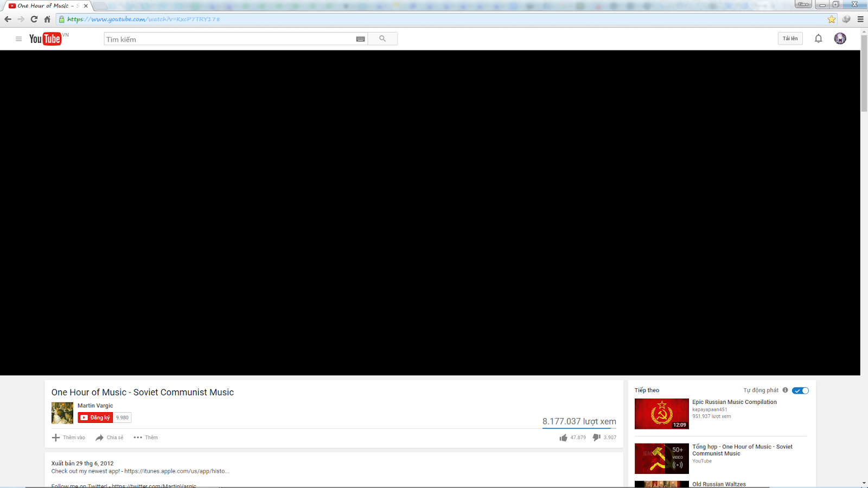The width and height of the screenshot is (868, 488).
Task: Open the YouTube guide hamburger menu
Action: 18,39
